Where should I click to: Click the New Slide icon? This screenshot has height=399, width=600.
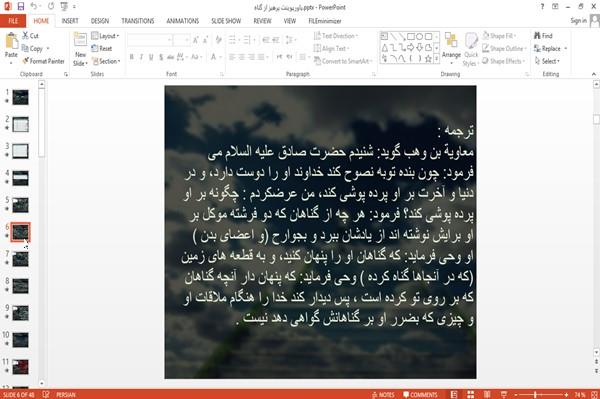click(x=80, y=40)
